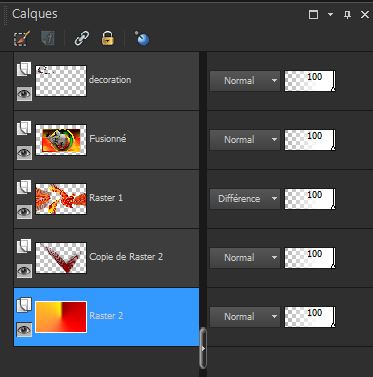Open the Différence blend mode dropdown

pyautogui.click(x=245, y=199)
